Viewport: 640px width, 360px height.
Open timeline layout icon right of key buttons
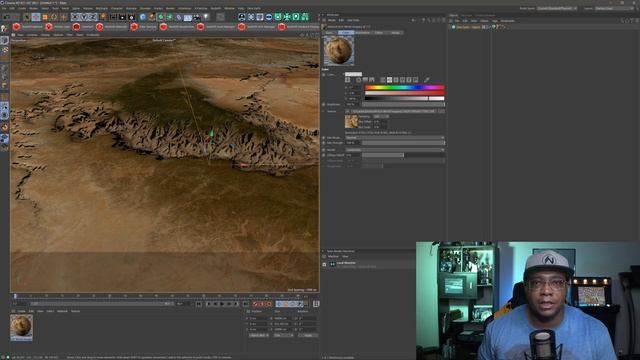(316, 304)
